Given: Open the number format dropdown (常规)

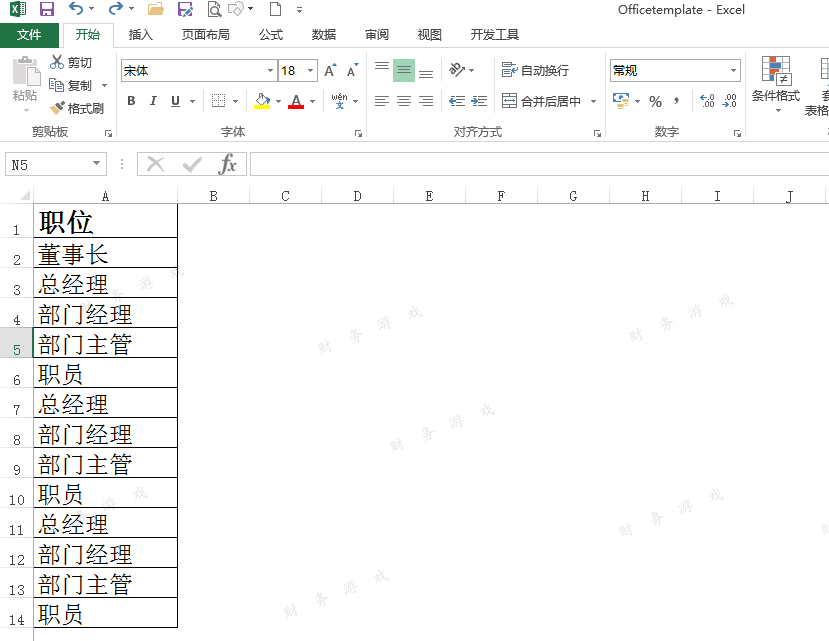Looking at the screenshot, I should [734, 70].
